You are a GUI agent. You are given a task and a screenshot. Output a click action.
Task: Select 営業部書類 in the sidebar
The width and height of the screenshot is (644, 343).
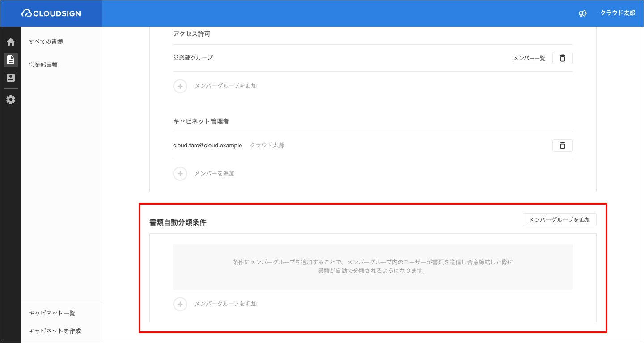(x=43, y=65)
